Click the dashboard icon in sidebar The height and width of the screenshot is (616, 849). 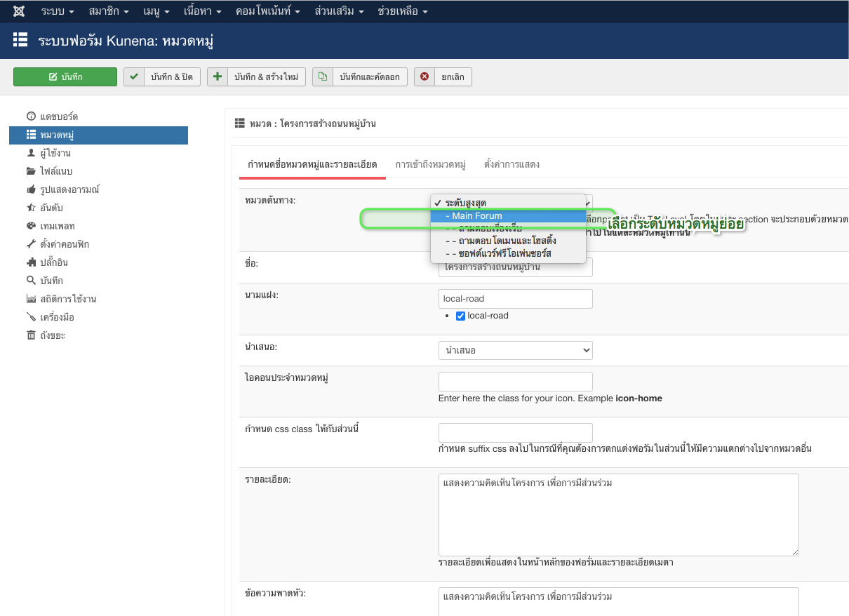pyautogui.click(x=31, y=116)
